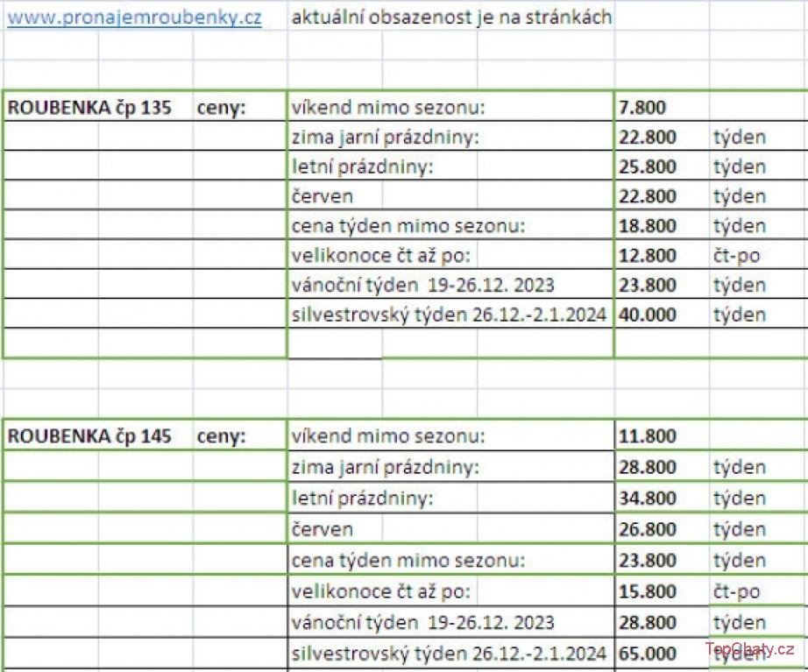Click 'velikonoce čt až po:' beside 15.800
808x672 pixels.
[381, 591]
